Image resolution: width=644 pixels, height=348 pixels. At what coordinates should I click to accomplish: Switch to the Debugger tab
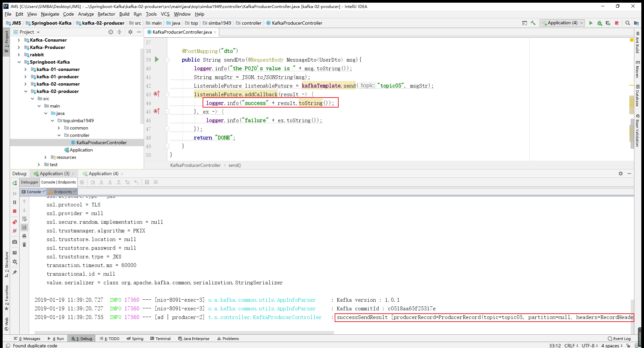[30, 182]
